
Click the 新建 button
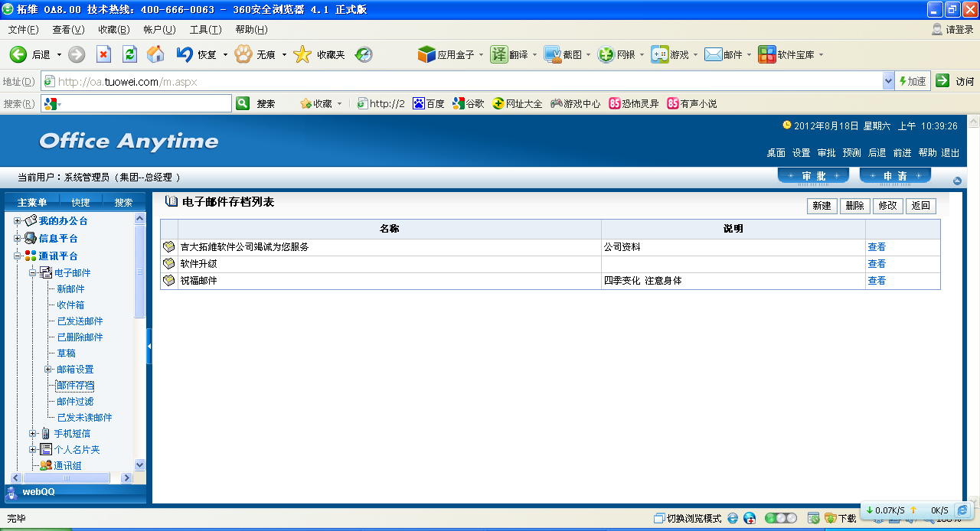tap(822, 206)
